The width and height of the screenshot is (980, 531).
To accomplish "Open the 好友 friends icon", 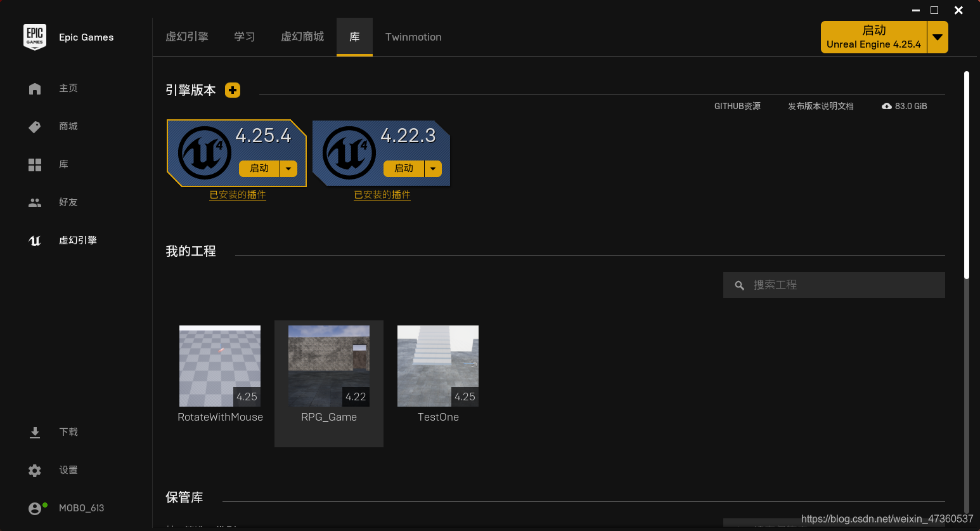I will tap(35, 202).
